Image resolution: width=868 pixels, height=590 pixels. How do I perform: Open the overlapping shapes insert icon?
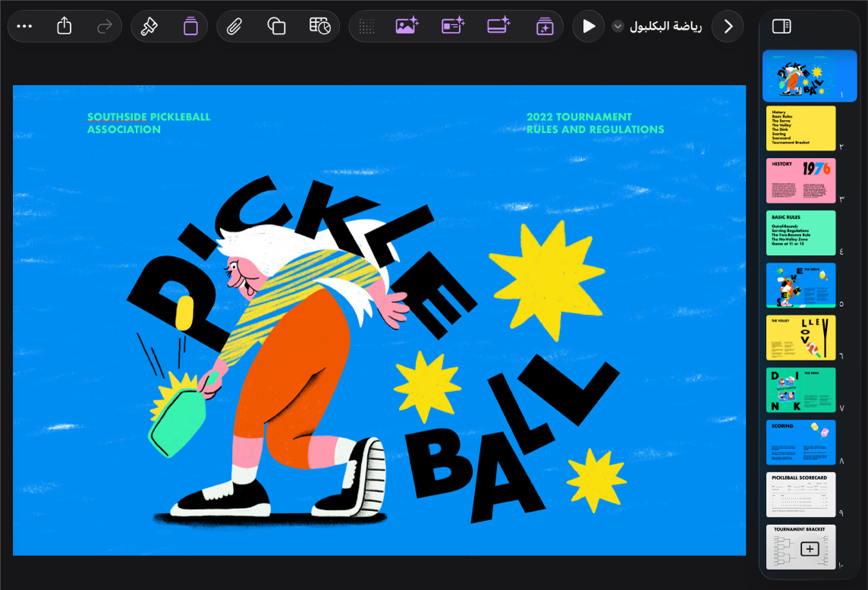pos(276,26)
